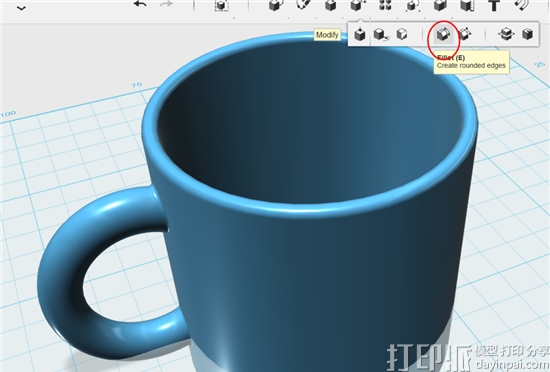
Task: Choose Tweak in the Modify flyout
Action: pos(380,34)
